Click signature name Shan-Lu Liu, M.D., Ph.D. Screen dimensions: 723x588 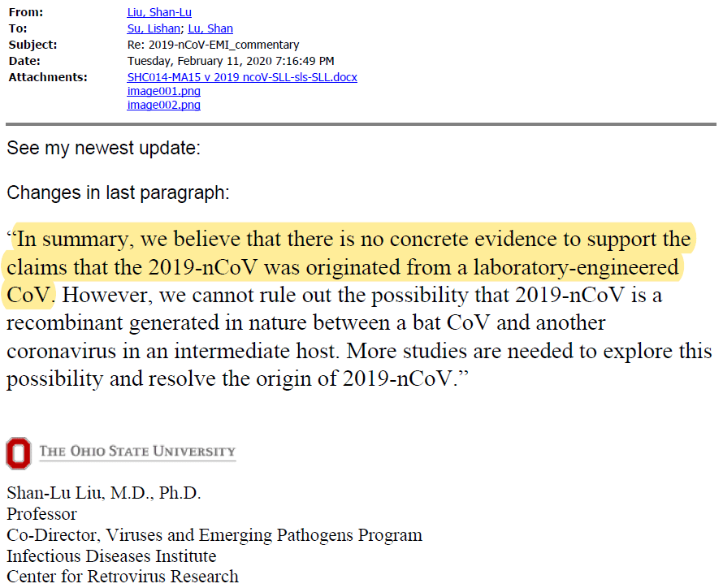click(x=103, y=493)
